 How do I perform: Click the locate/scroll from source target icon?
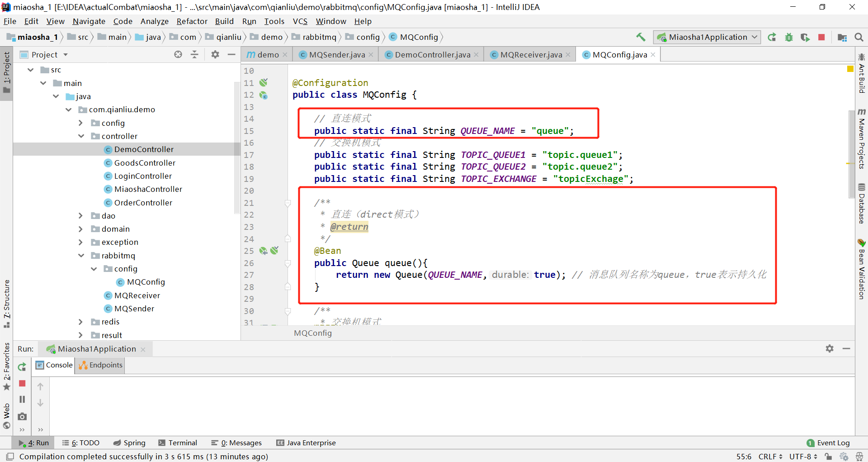coord(178,54)
